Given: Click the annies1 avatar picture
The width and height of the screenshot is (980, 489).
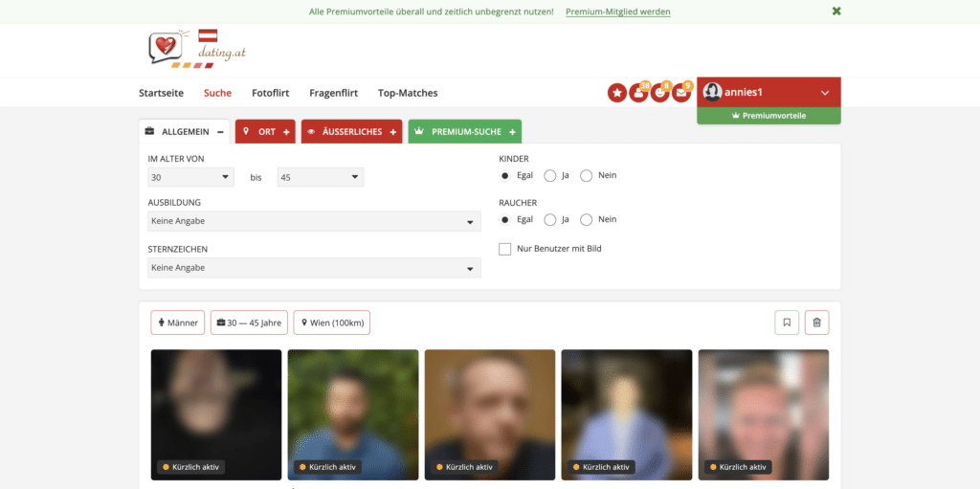Looking at the screenshot, I should click(712, 93).
